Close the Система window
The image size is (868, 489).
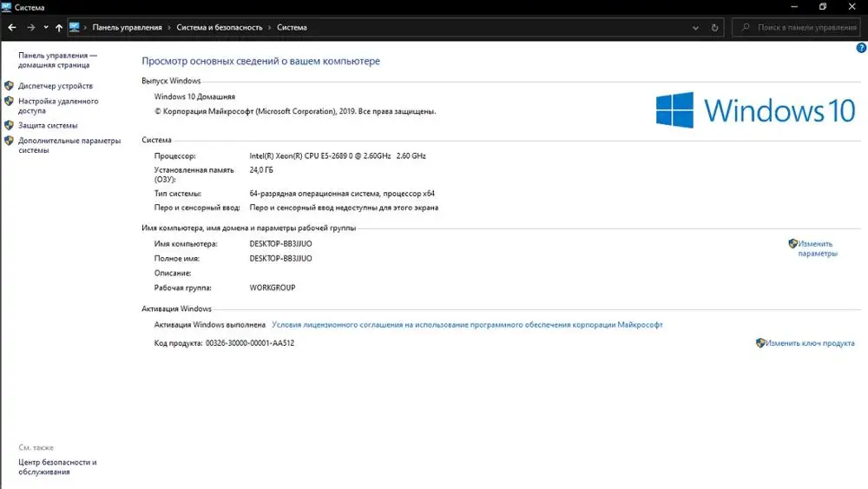coord(852,7)
